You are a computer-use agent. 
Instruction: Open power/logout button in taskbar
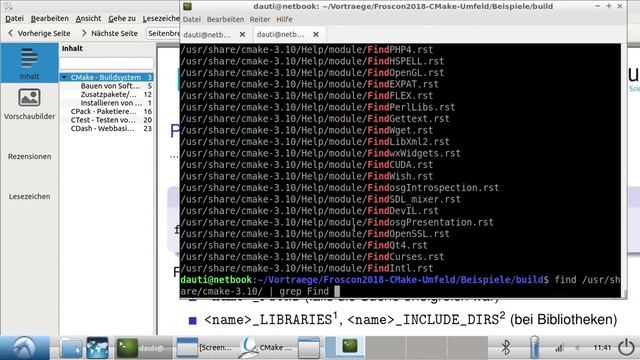point(626,348)
